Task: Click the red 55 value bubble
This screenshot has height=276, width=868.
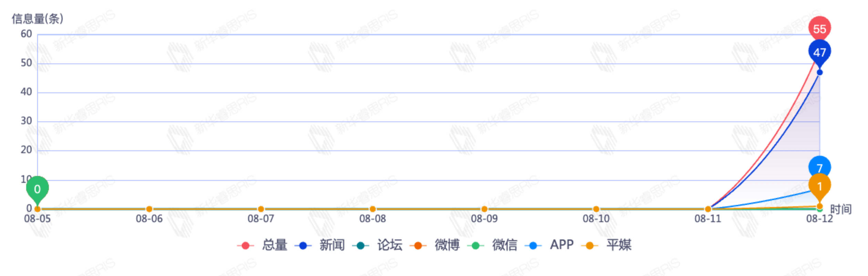Action: tap(819, 28)
